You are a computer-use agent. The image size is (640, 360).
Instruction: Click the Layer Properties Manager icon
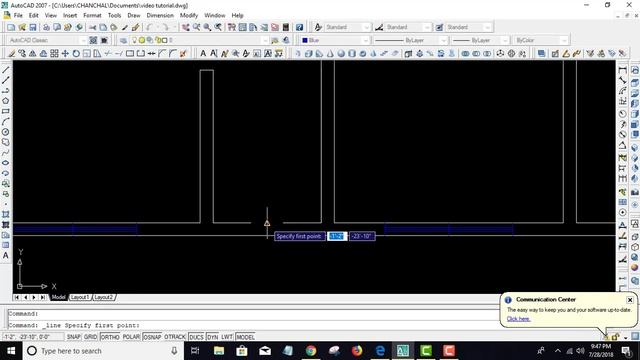pos(123,40)
